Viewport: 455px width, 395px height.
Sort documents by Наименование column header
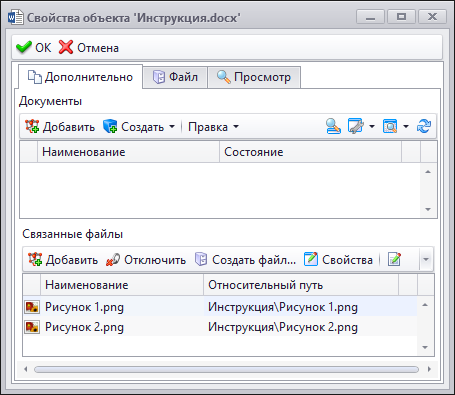coord(128,152)
